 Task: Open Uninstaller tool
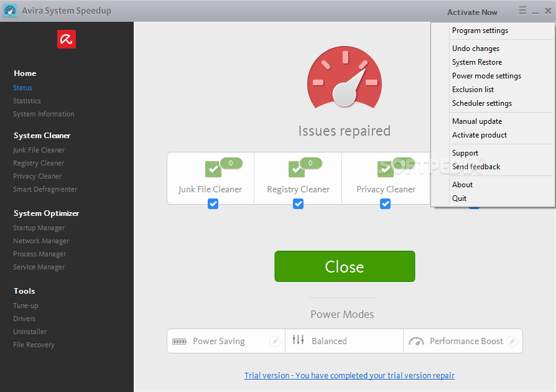tap(30, 332)
